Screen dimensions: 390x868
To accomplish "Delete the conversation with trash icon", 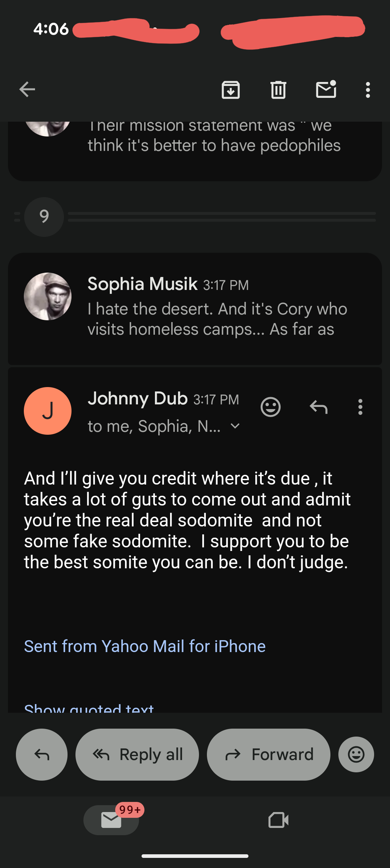I will click(278, 90).
